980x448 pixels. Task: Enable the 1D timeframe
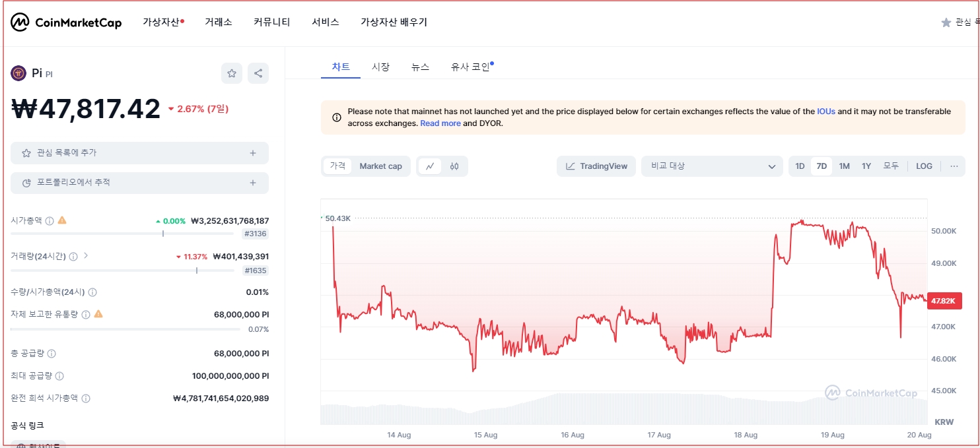point(799,166)
